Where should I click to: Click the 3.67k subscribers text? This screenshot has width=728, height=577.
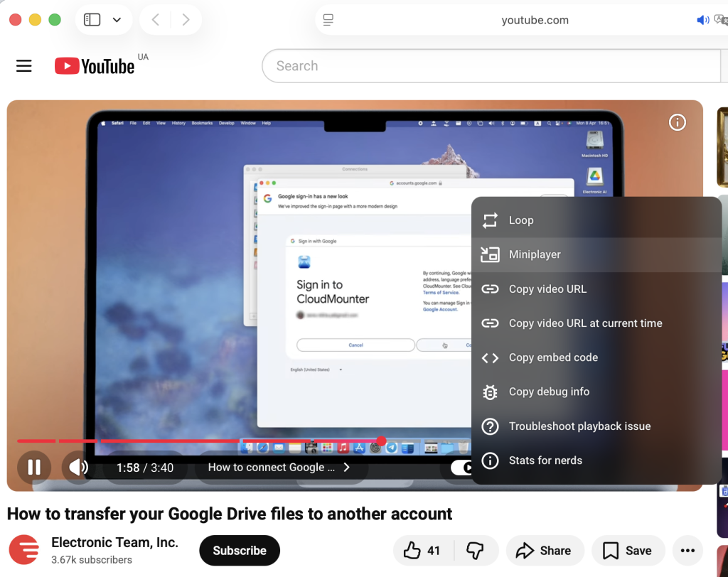tap(92, 560)
